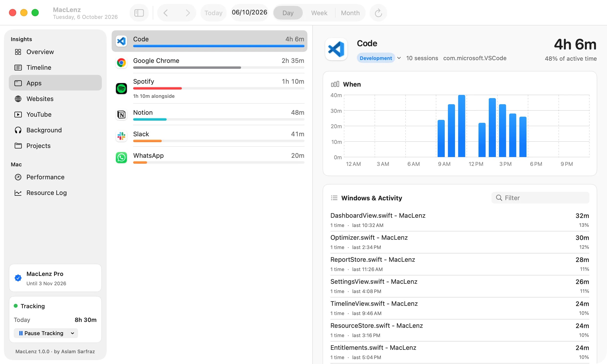Go to previous day arrow
The width and height of the screenshot is (607, 364).
166,13
